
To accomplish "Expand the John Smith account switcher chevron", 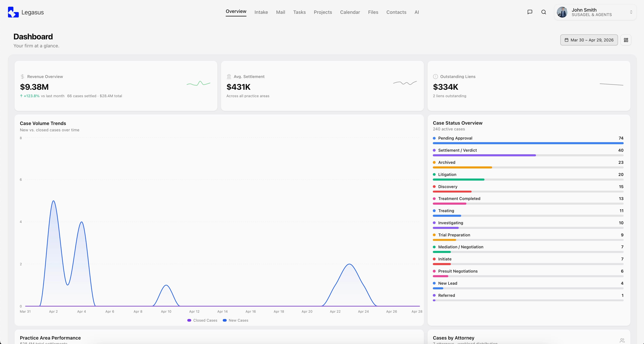I will point(631,12).
